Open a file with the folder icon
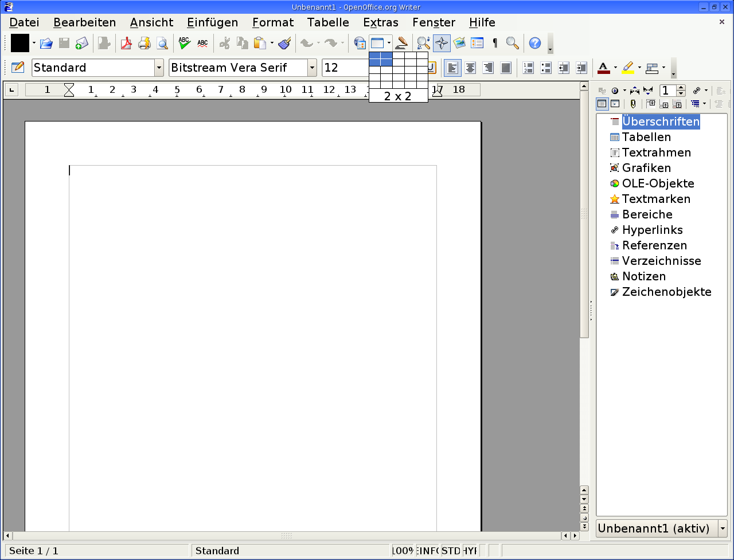This screenshot has height=560, width=734. (x=46, y=43)
